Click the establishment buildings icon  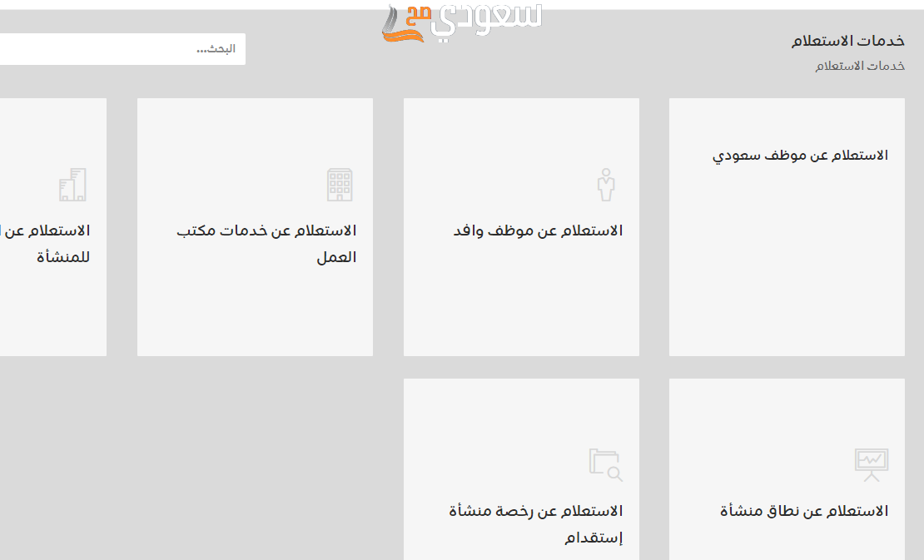(x=72, y=185)
